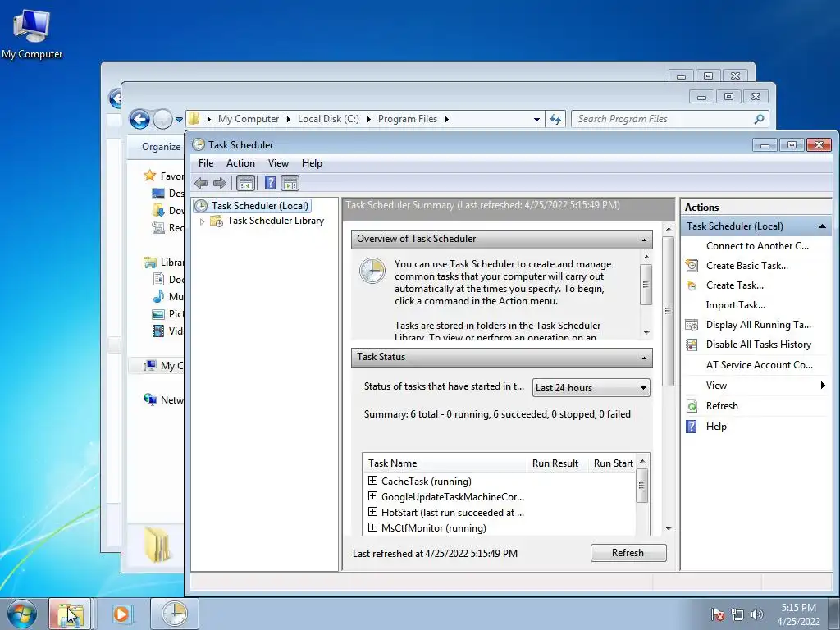The width and height of the screenshot is (840, 630).
Task: Click the blue Help toolbar icon
Action: 270,183
